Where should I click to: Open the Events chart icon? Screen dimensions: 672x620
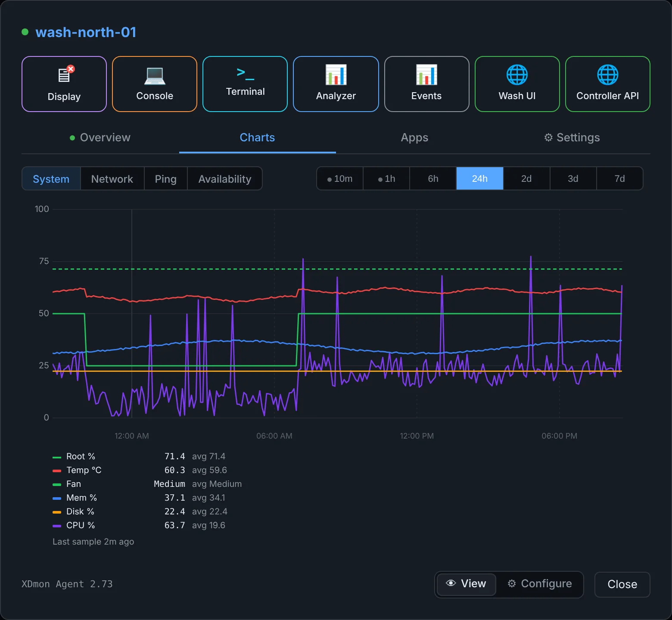click(x=426, y=75)
